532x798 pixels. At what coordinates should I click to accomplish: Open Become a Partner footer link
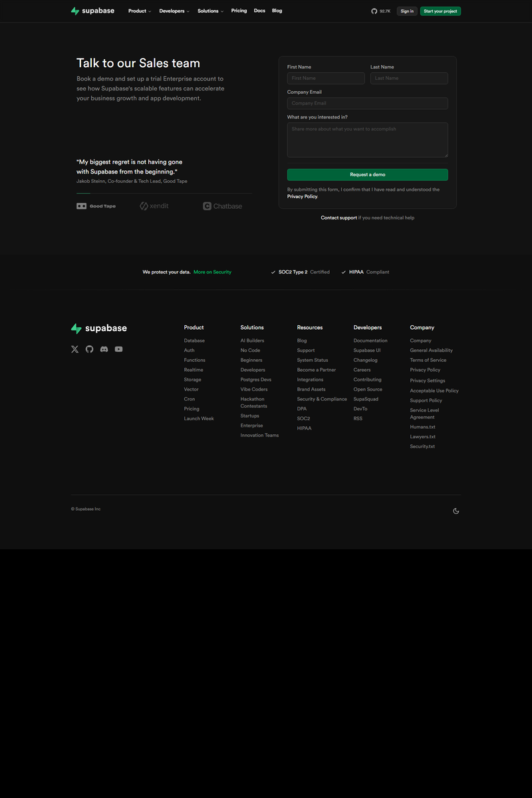317,370
